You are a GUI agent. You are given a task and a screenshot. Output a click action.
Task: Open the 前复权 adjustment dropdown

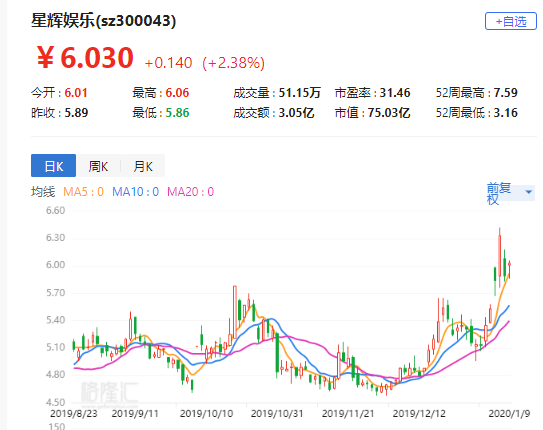[x=510, y=193]
